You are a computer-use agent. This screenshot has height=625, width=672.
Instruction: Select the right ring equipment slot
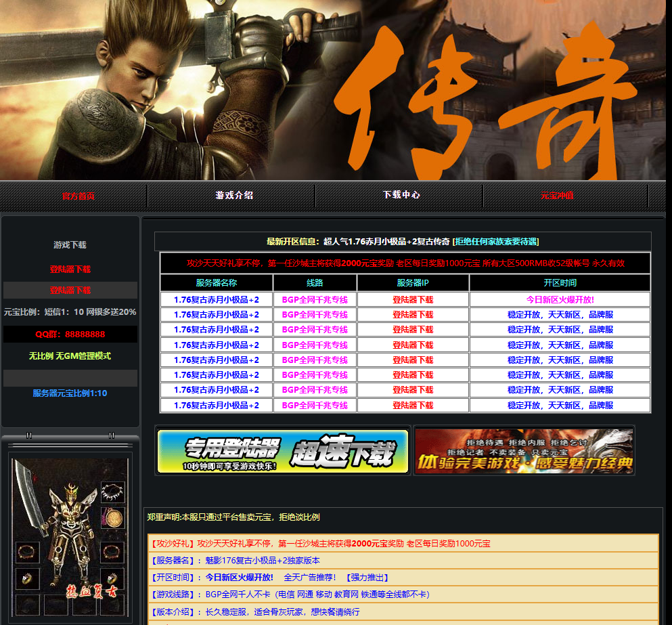(112, 578)
